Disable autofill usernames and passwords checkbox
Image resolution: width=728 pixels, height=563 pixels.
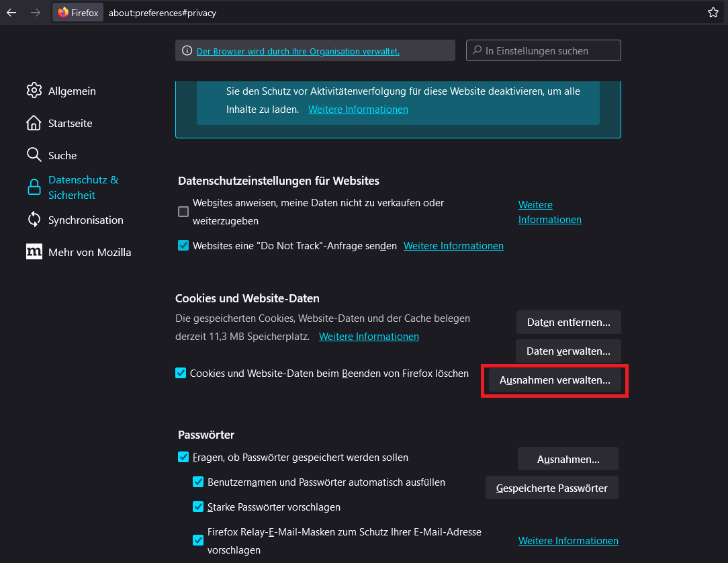198,482
